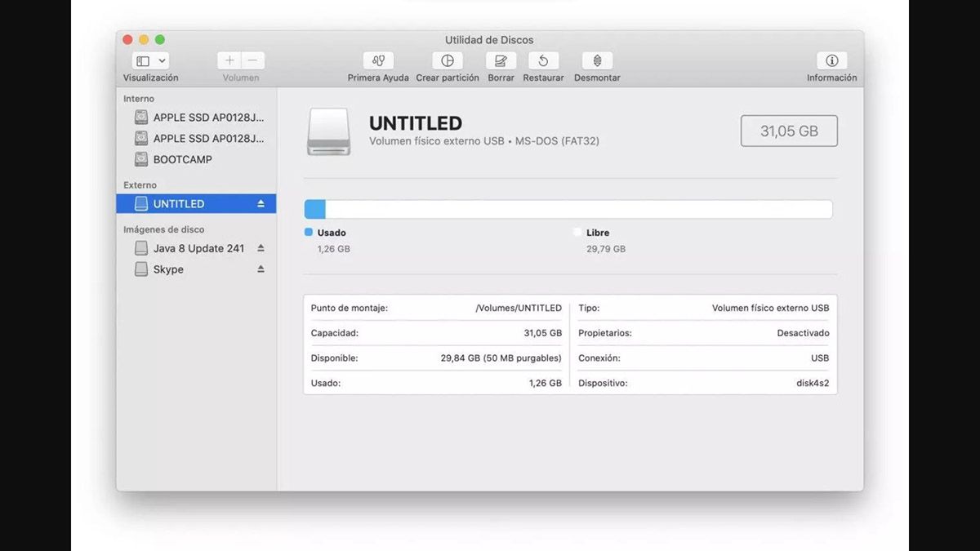Screen dimensions: 980x551
Task: Click the blue used space bar segment
Action: pyautogui.click(x=314, y=210)
